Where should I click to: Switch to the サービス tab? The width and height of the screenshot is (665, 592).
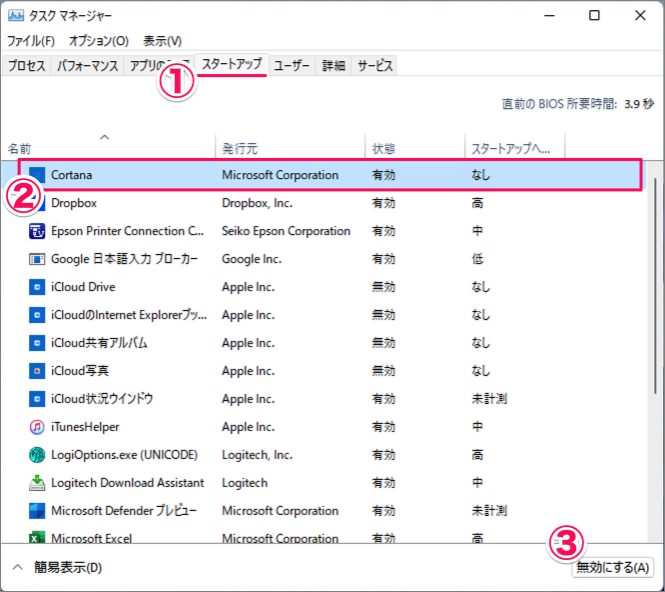(x=374, y=66)
